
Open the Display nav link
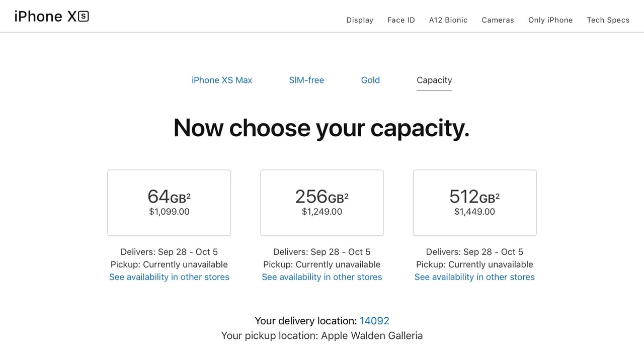click(x=360, y=20)
